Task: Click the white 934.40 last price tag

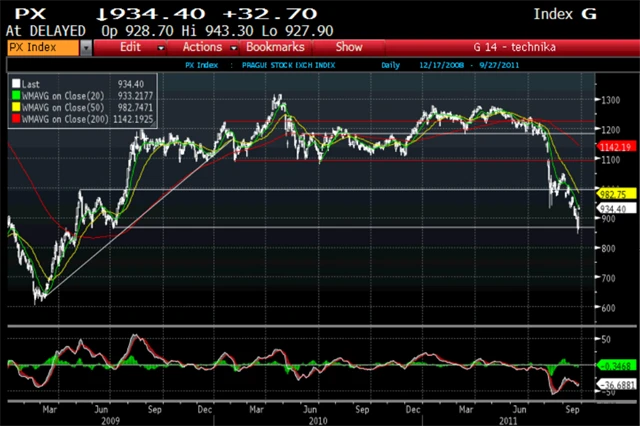Action: pos(610,208)
